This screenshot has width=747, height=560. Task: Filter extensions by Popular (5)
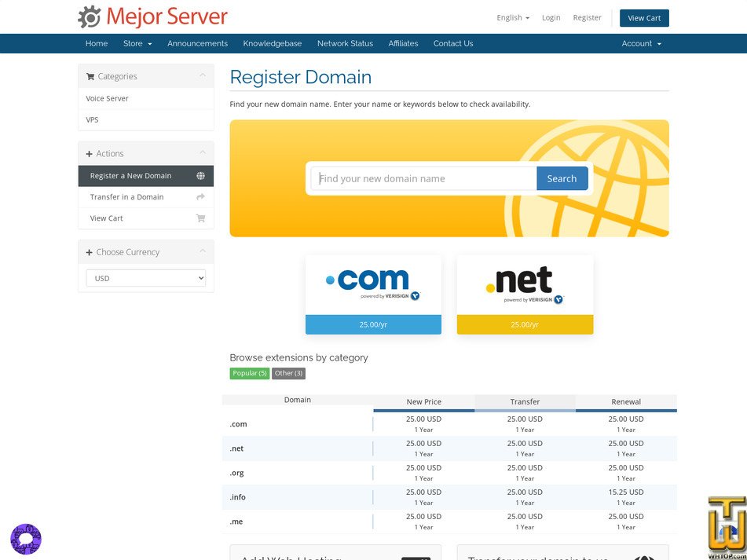tap(250, 373)
